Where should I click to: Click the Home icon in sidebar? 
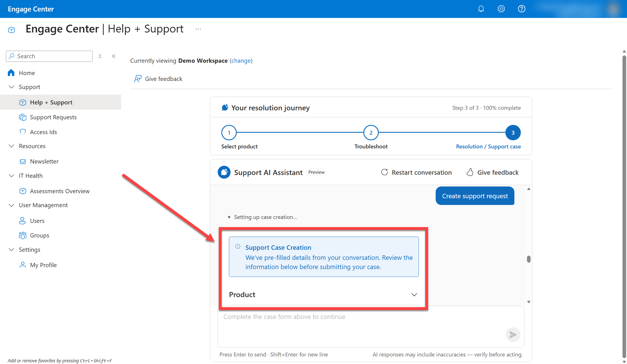11,73
